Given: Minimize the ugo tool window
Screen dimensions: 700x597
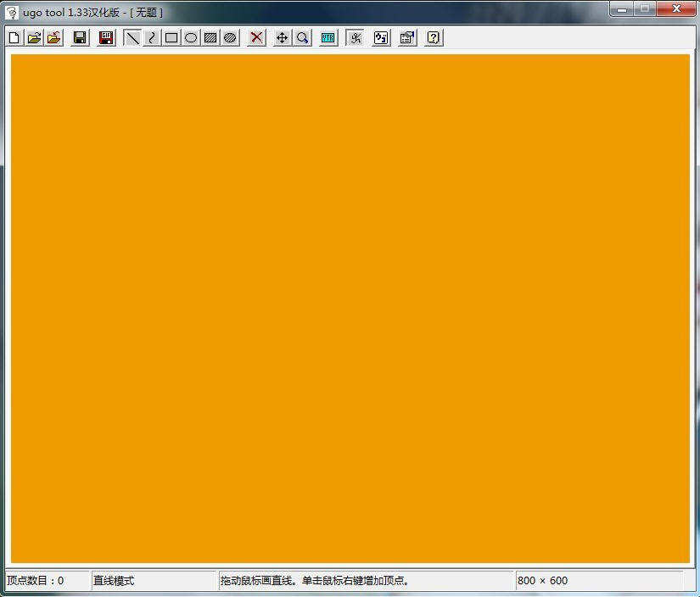Looking at the screenshot, I should pyautogui.click(x=622, y=8).
